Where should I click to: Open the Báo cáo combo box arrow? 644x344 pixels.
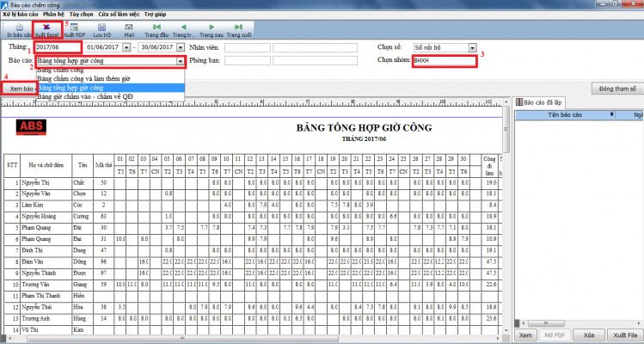(x=180, y=62)
